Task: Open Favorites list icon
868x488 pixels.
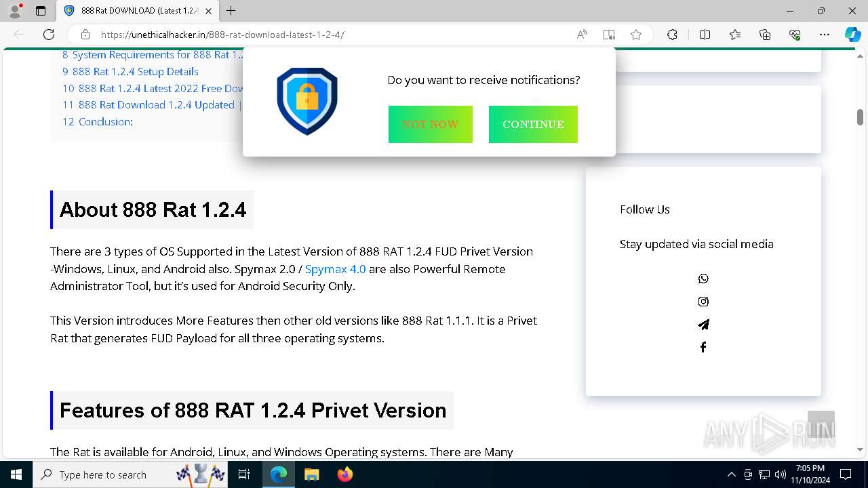Action: (735, 35)
